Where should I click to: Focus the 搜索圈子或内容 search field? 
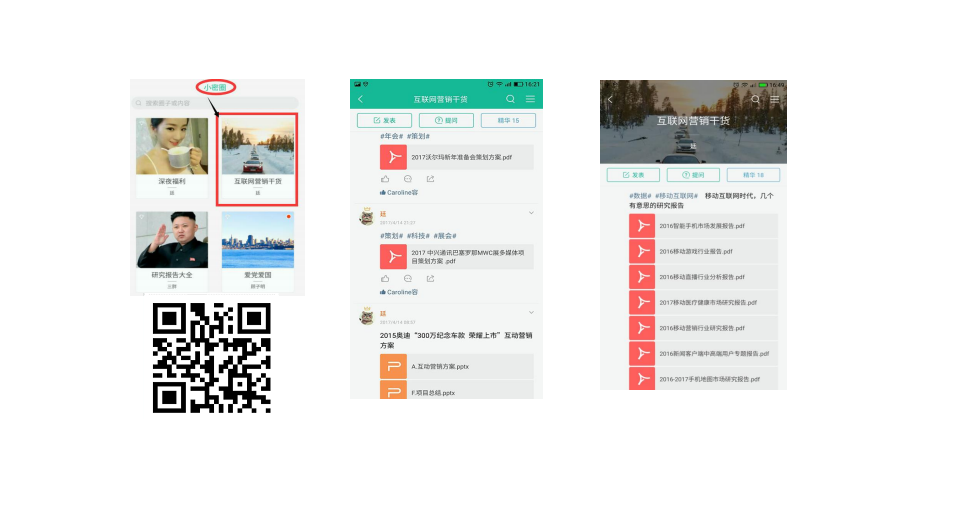216,103
